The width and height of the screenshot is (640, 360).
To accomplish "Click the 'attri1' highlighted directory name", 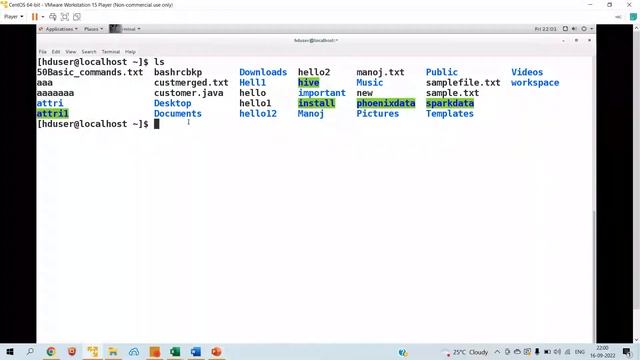I will click(x=53, y=113).
